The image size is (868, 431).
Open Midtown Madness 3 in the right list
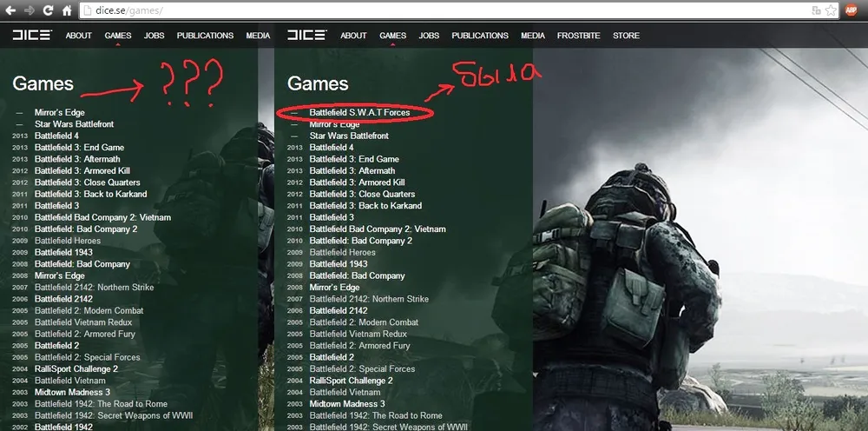coord(347,404)
